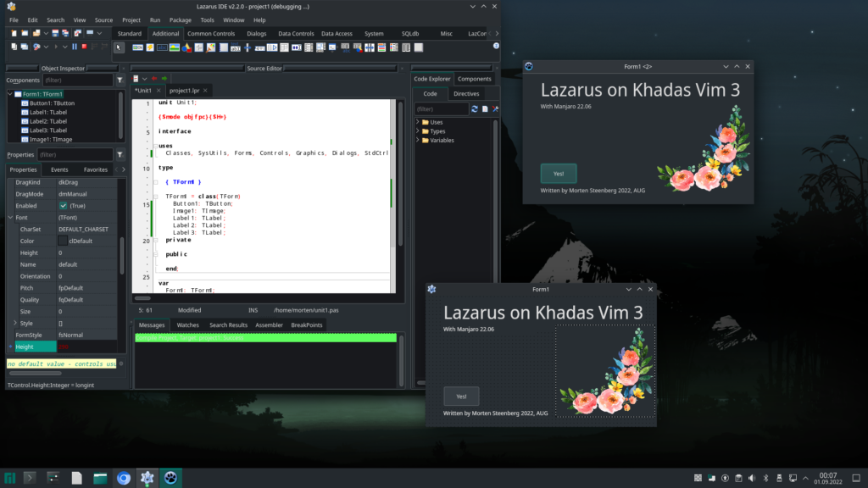
Task: Open the build mode dropdown arrow
Action: (x=46, y=47)
